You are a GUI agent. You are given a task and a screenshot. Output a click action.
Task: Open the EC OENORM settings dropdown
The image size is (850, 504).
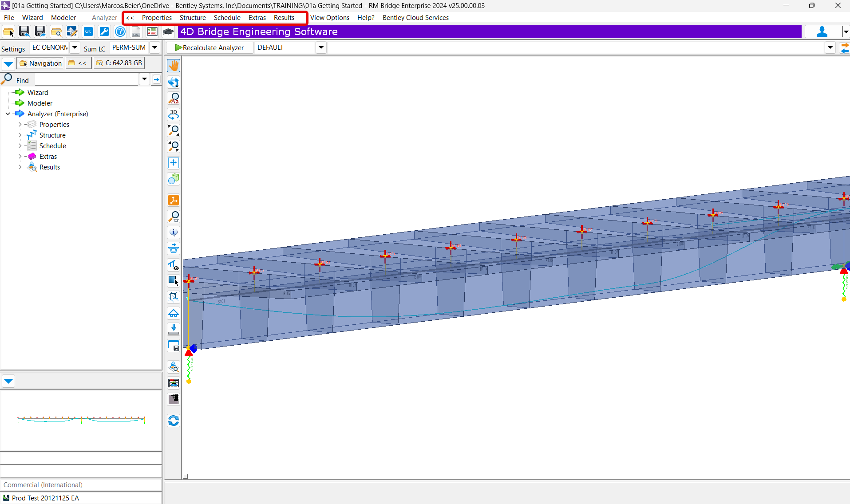(75, 47)
